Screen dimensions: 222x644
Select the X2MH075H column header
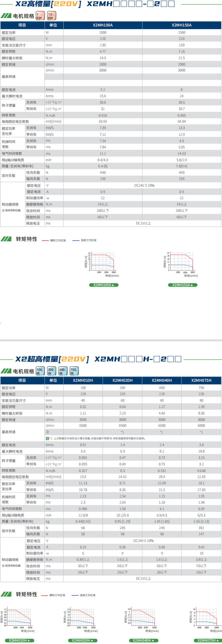click(201, 380)
